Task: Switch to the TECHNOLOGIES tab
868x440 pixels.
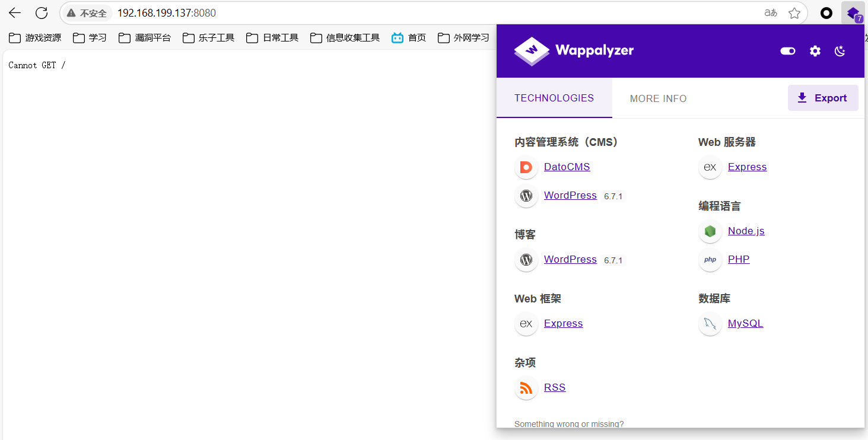Action: point(554,98)
